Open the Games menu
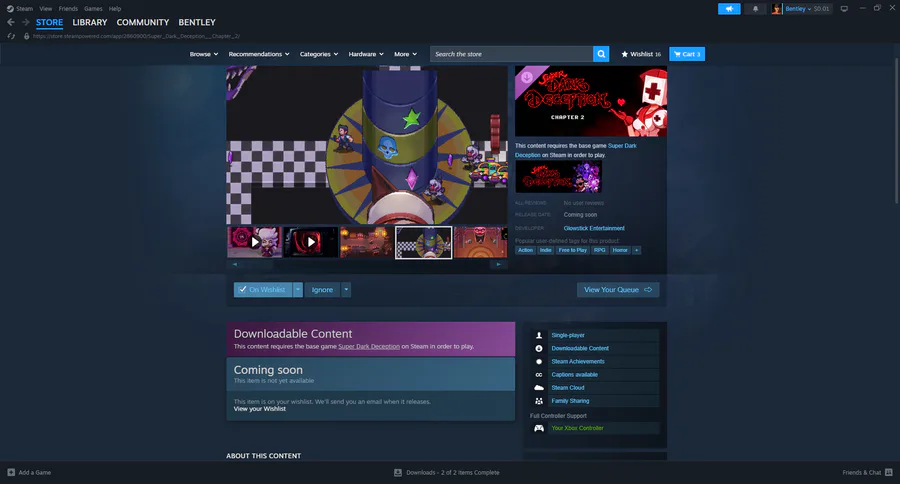The height and width of the screenshot is (484, 900). coord(93,9)
